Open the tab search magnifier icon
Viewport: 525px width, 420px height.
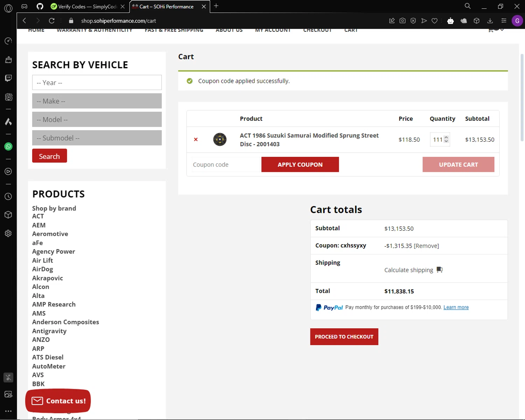click(x=468, y=6)
